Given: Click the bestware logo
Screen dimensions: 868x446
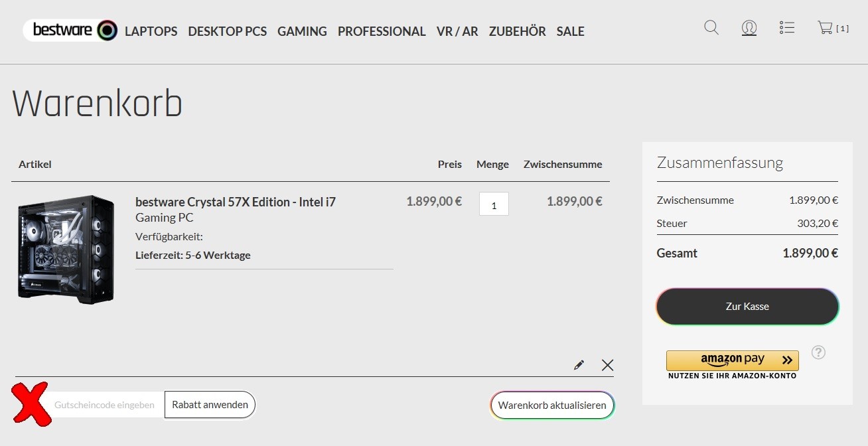Looking at the screenshot, I should [x=71, y=31].
